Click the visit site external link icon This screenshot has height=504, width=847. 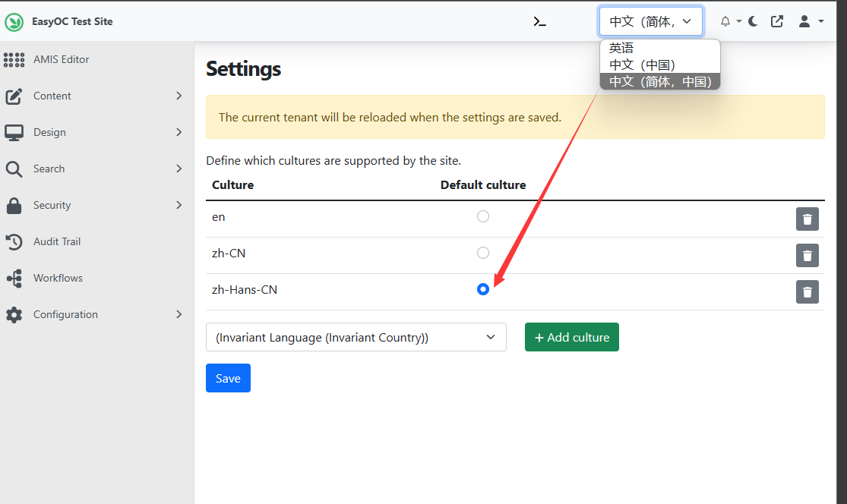point(776,21)
